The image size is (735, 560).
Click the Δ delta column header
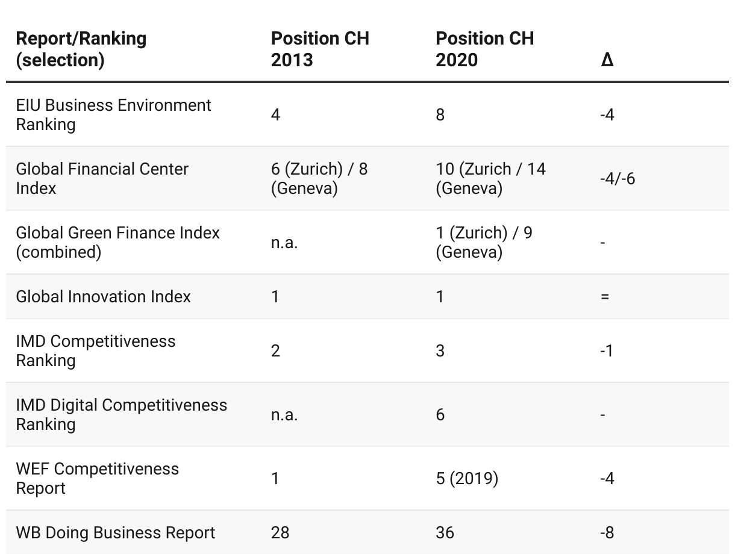click(607, 60)
